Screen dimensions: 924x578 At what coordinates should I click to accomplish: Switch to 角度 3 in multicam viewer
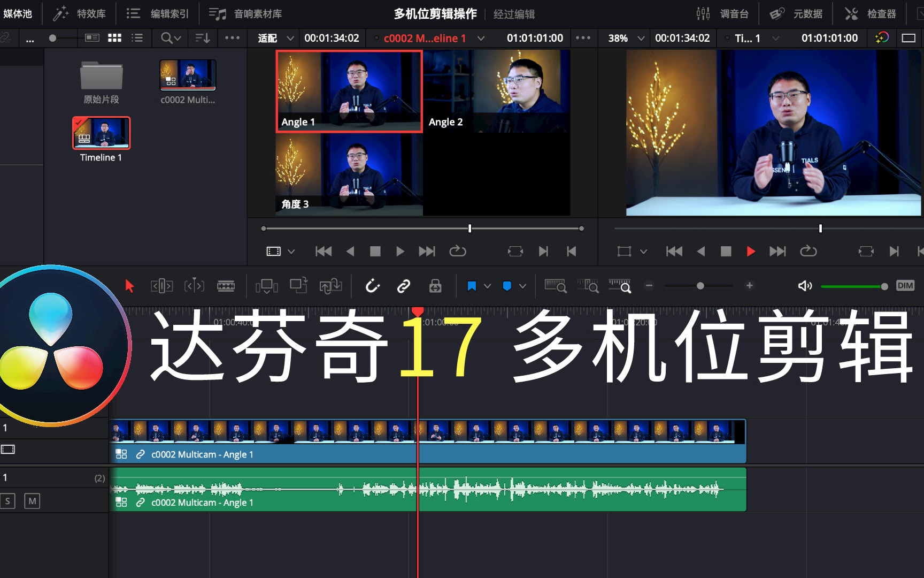pos(349,174)
